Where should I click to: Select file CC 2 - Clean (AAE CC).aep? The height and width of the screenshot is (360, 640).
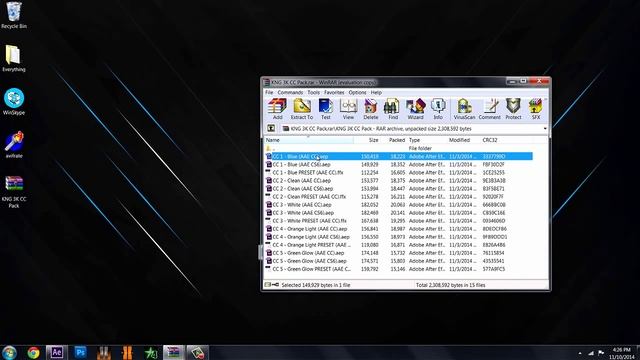[x=398, y=180]
